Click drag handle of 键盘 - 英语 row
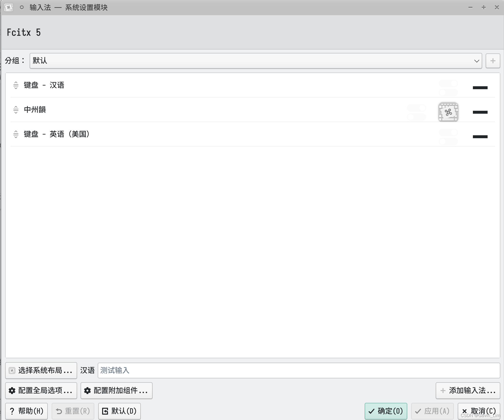 click(x=16, y=134)
